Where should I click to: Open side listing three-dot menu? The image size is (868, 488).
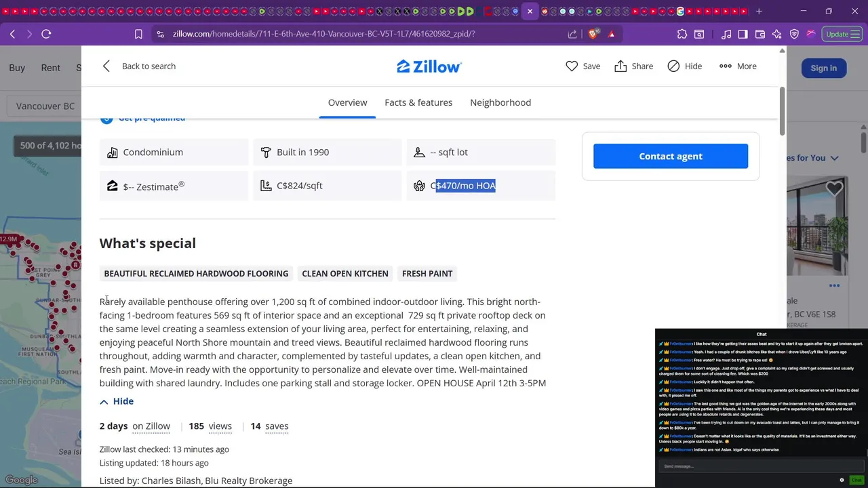click(834, 285)
